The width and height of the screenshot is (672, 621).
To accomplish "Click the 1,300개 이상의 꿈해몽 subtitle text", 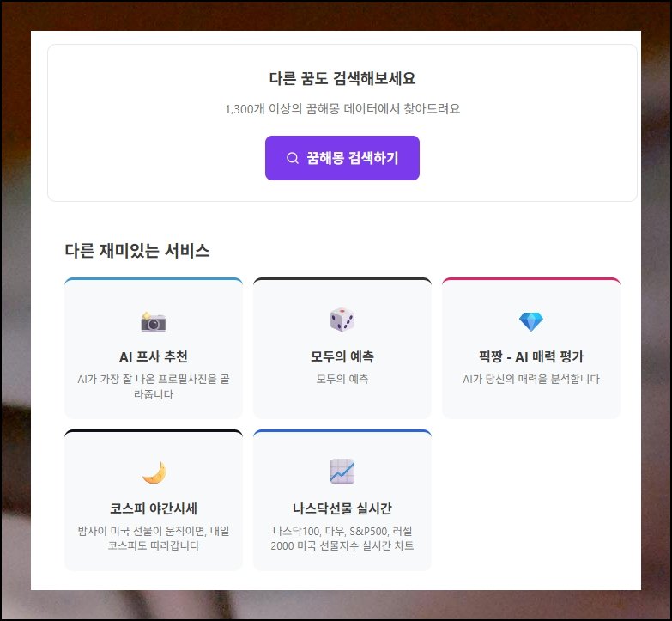I will (342, 109).
